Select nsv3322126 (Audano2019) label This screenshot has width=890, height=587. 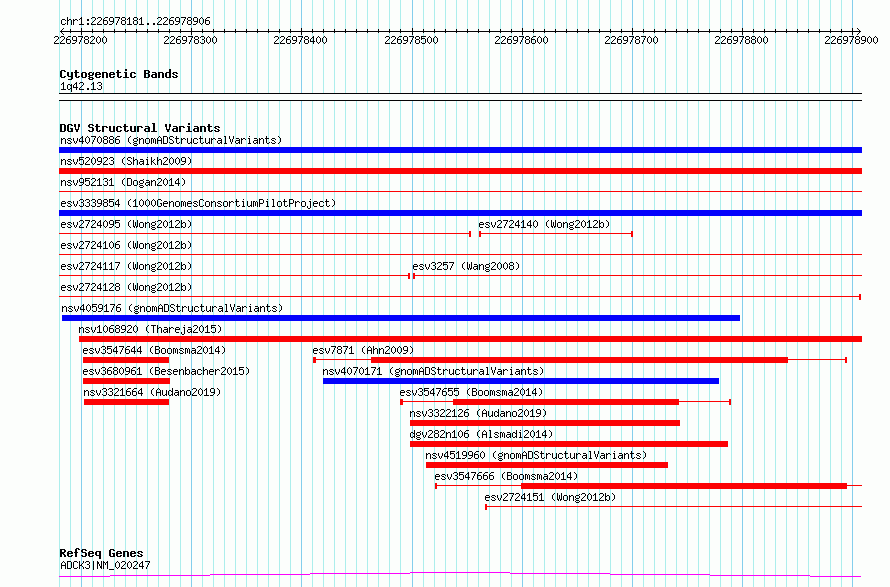coord(478,413)
